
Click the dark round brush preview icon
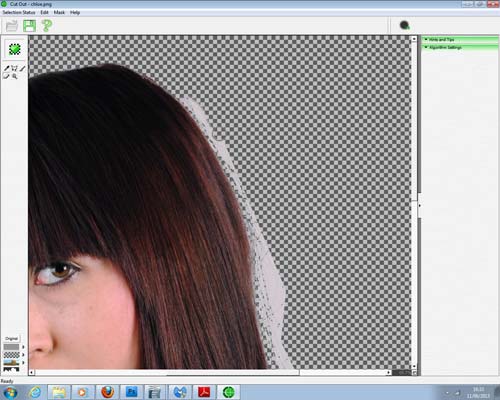coord(404,25)
